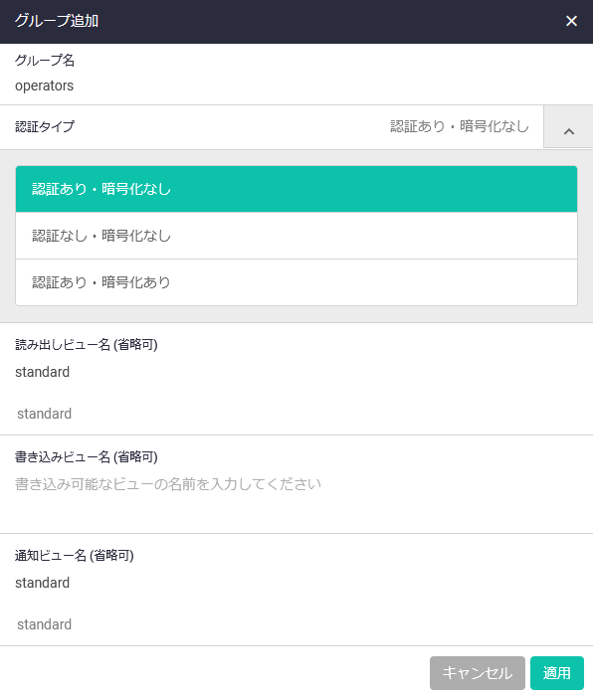This screenshot has width=593, height=700.
Task: Choose the 認証なし・暗号化なし option
Action: (296, 236)
